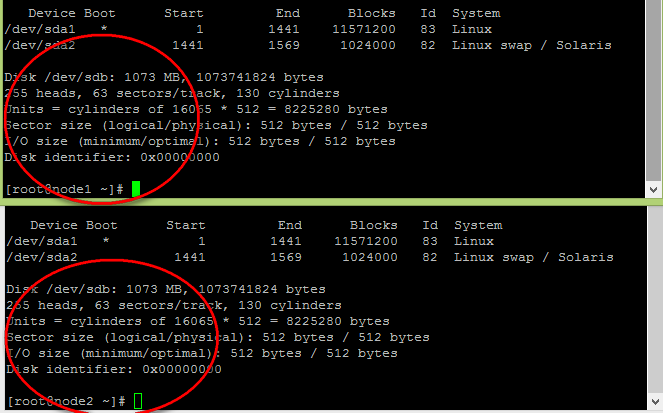Click the [root@node1 ~]# prompt text

click(x=64, y=189)
